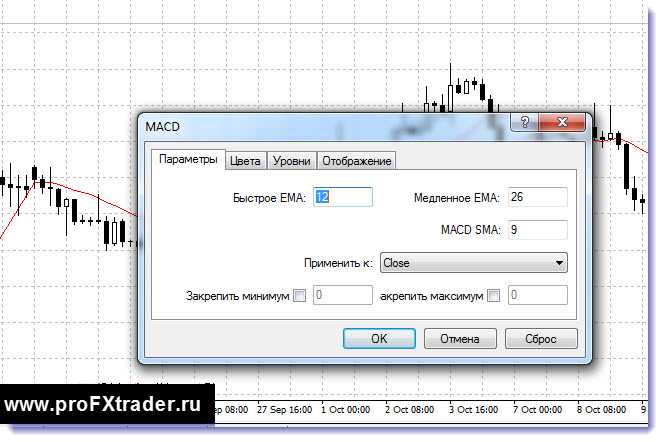Open the Отображение tab
The height and width of the screenshot is (442, 663).
356,161
